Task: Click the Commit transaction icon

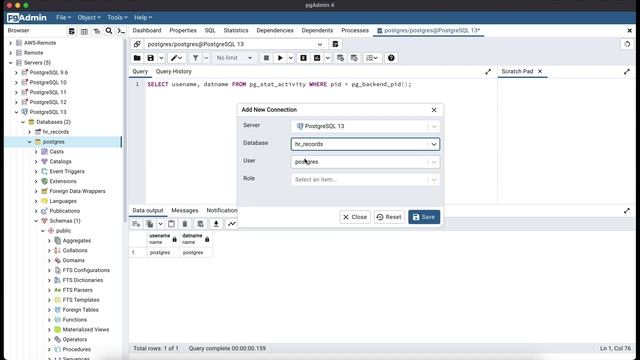Action: [x=340, y=58]
